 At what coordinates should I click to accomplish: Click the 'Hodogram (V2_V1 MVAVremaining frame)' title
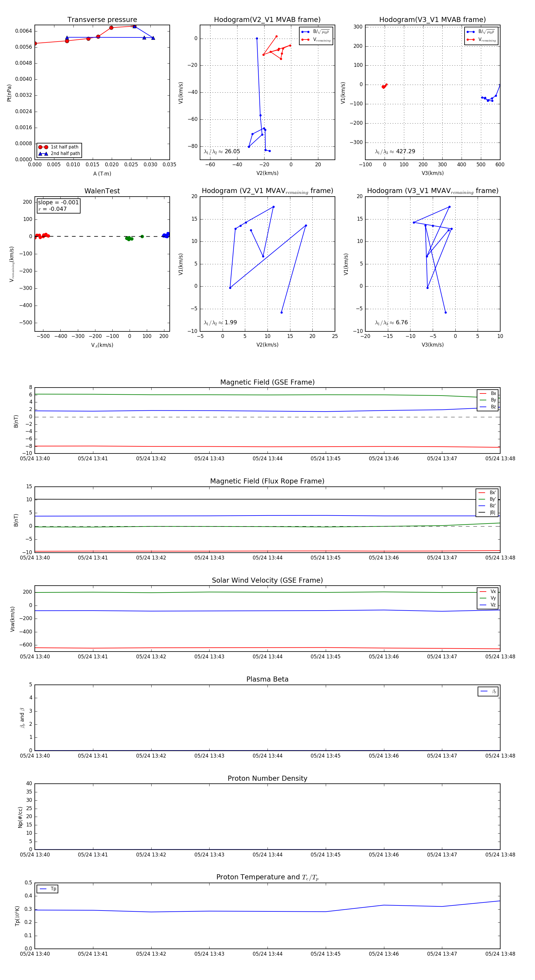coord(267,191)
